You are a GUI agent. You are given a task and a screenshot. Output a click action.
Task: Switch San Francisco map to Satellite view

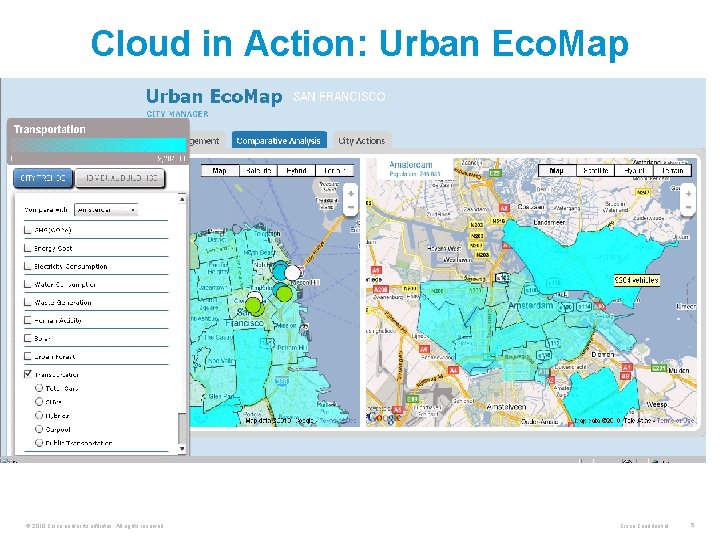point(259,171)
